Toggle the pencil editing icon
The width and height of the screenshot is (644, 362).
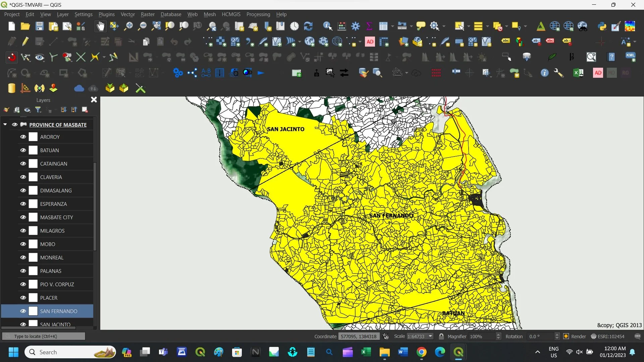(25, 42)
